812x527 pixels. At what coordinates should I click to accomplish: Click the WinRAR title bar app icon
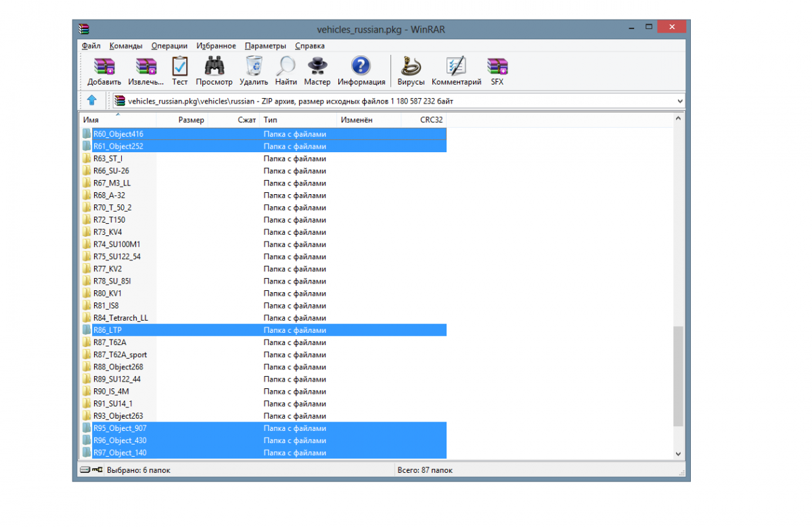tap(83, 29)
